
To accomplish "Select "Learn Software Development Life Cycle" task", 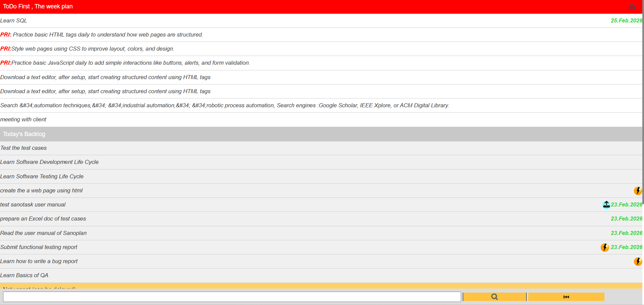I will pos(50,162).
